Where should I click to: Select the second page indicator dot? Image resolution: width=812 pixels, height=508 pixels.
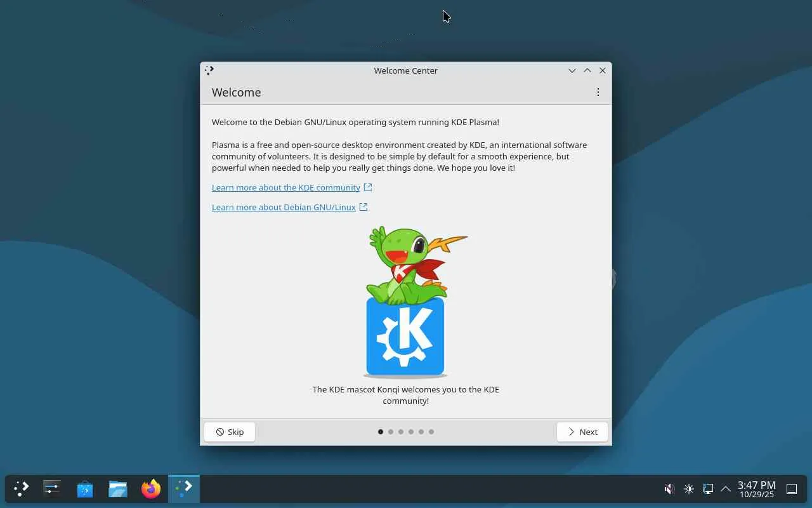coord(391,432)
